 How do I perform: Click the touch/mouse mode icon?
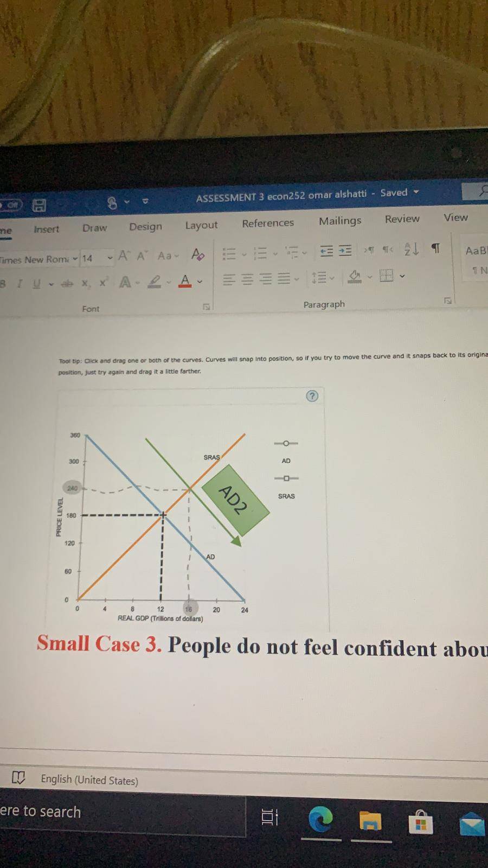pyautogui.click(x=112, y=203)
